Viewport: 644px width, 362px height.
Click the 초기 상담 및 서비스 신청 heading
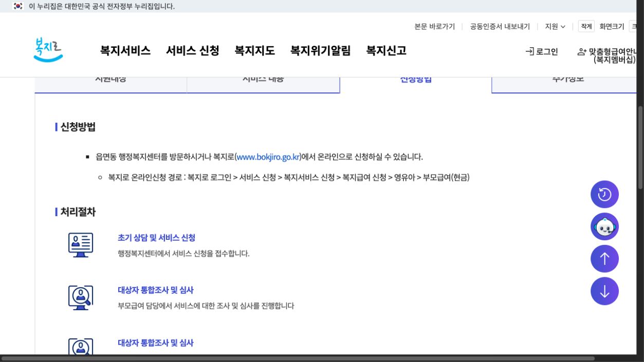[x=156, y=238]
